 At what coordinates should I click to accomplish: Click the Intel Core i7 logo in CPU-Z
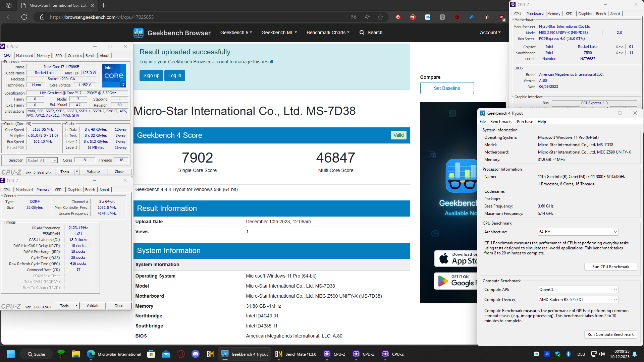[114, 75]
